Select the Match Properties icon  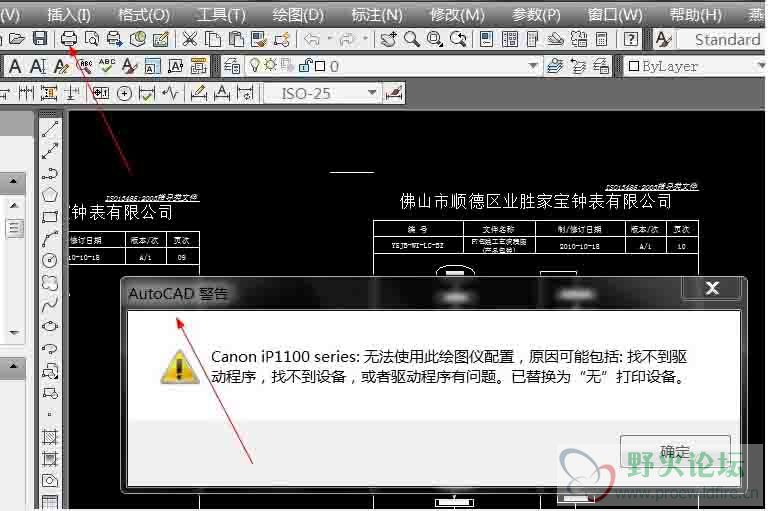(258, 39)
